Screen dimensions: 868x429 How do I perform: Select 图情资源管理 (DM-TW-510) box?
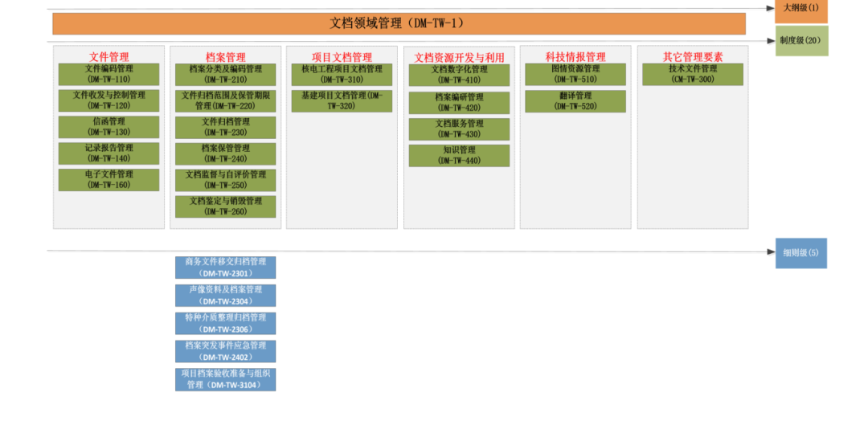[575, 74]
